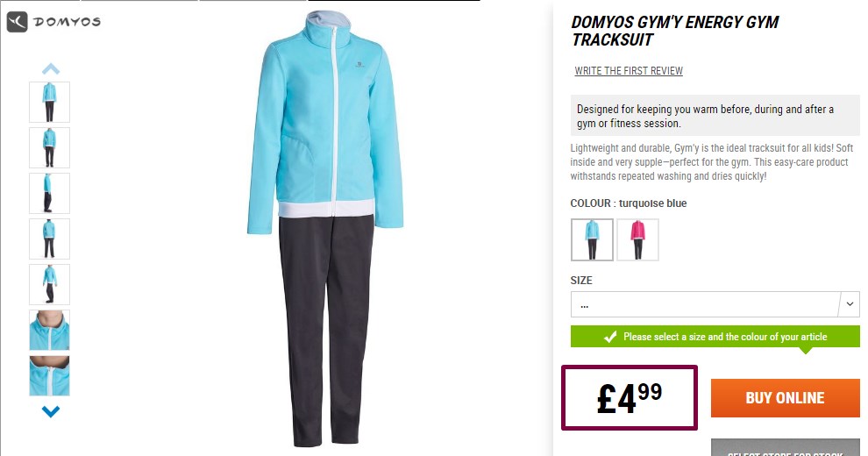Click the down arrow below thumbnails

tap(50, 411)
